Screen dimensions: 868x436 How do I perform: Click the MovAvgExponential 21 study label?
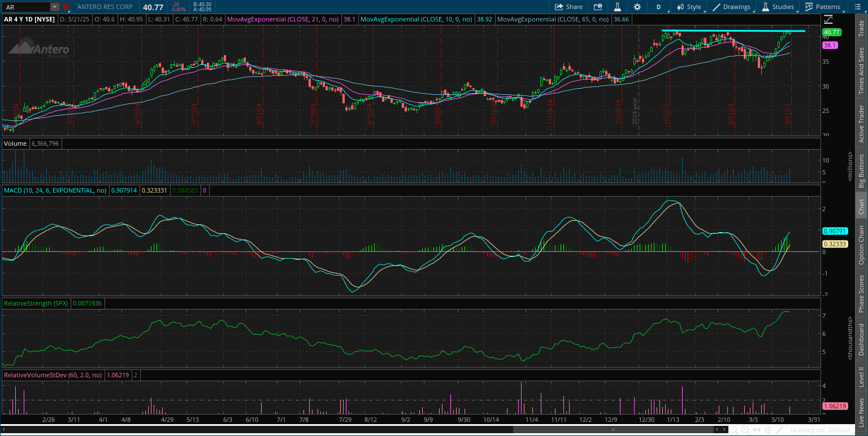coord(283,19)
